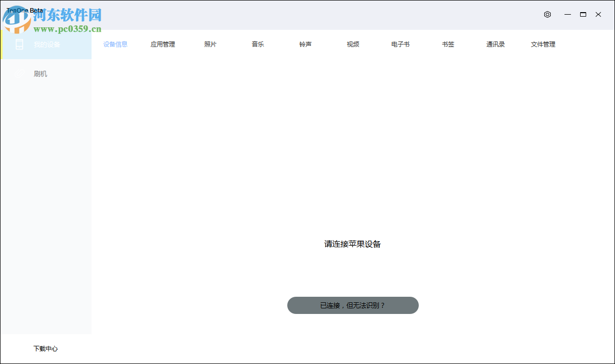The height and width of the screenshot is (364, 615).
Task: Select the 照片 tab
Action: click(x=210, y=44)
